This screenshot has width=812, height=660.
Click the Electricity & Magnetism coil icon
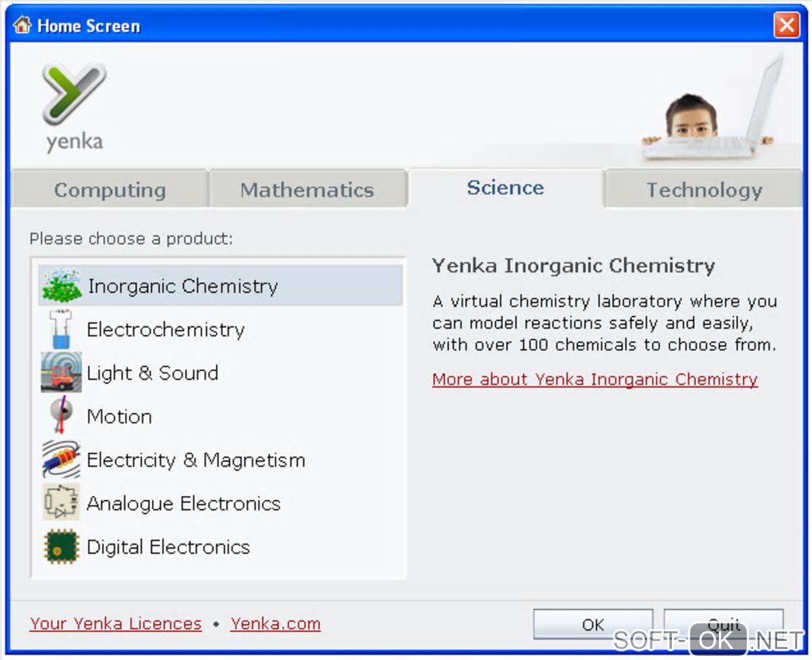click(61, 459)
